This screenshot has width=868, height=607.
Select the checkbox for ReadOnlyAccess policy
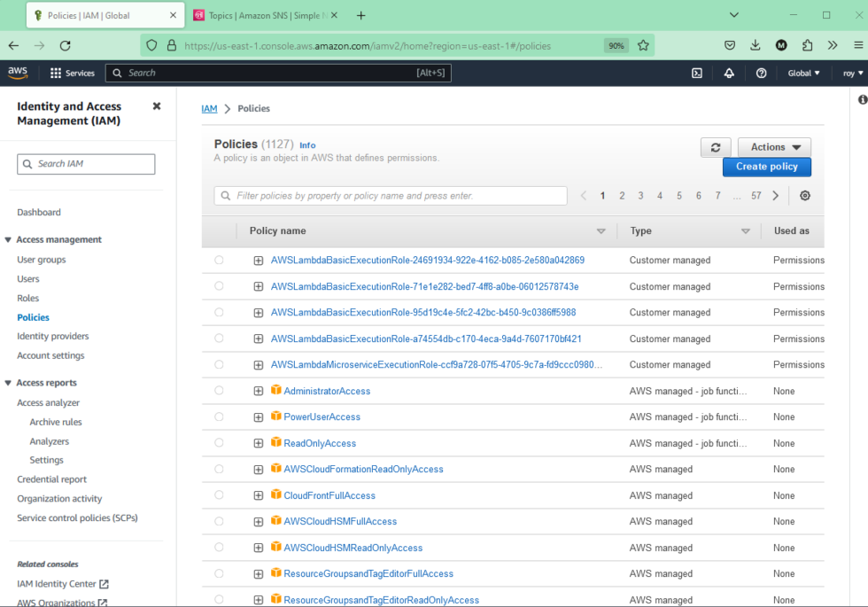(219, 442)
